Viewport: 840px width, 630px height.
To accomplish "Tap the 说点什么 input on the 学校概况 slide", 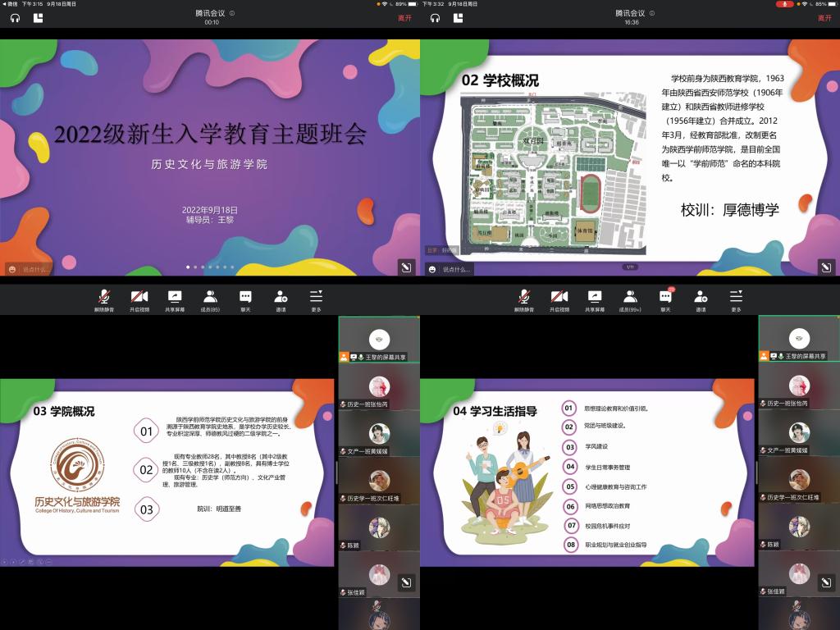I will click(x=456, y=269).
